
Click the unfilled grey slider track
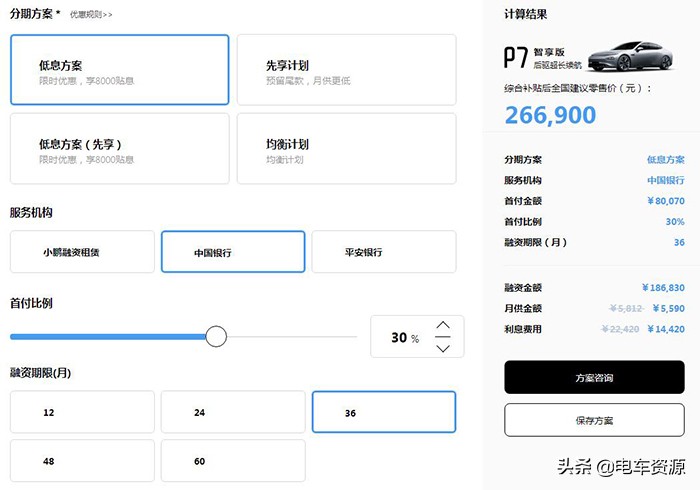tap(292, 336)
